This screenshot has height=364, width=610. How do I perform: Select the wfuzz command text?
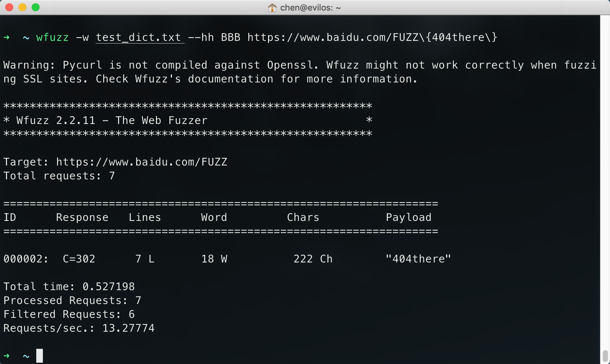coord(52,37)
